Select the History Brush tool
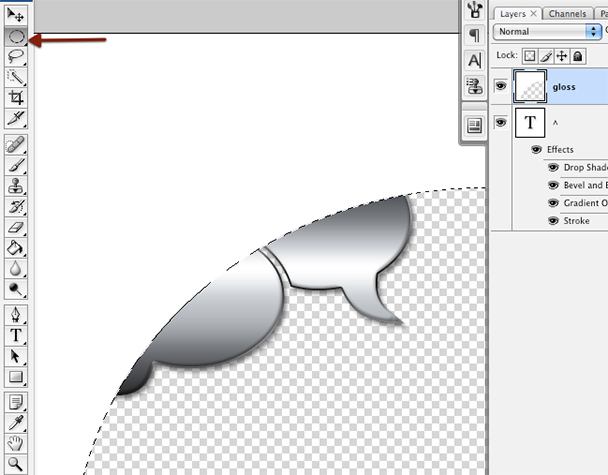This screenshot has width=608, height=475. [x=16, y=207]
